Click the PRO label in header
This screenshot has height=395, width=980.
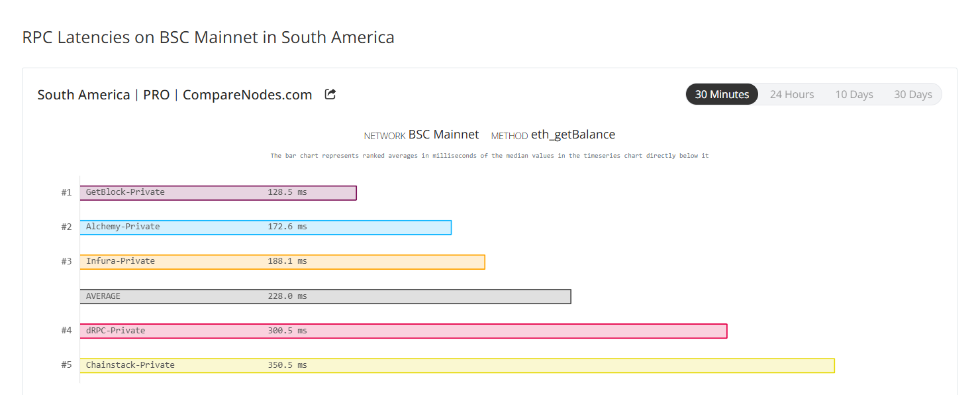156,95
